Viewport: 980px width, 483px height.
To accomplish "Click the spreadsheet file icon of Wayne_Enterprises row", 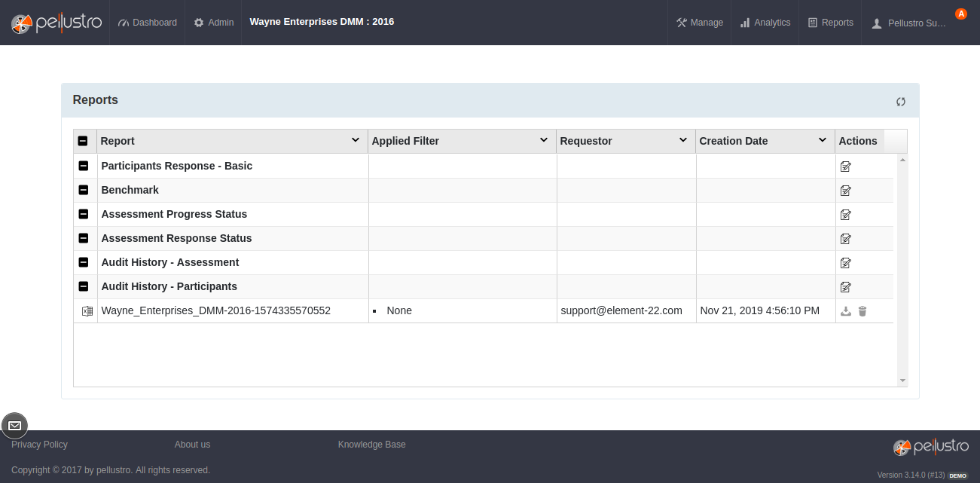I will click(87, 311).
